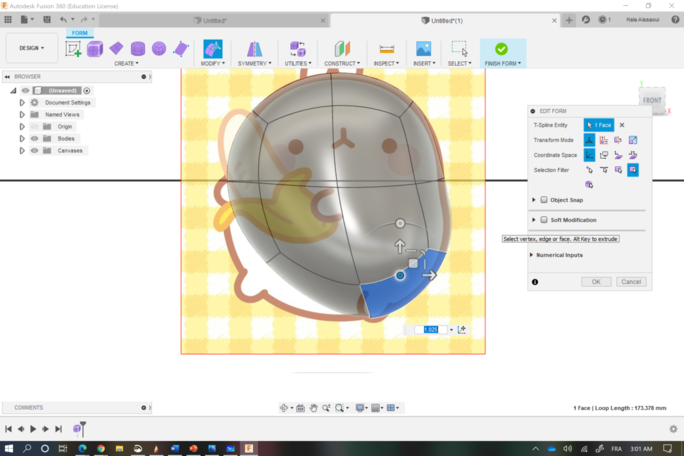
Task: Choose Multi transform mode in Edit Form
Action: coord(589,140)
